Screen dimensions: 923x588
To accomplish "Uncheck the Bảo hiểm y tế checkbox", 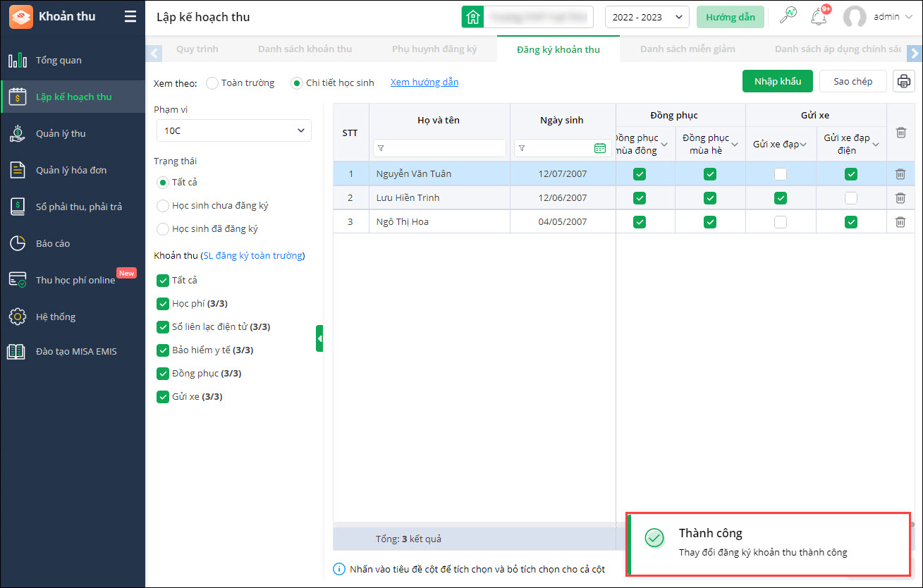I will (163, 350).
